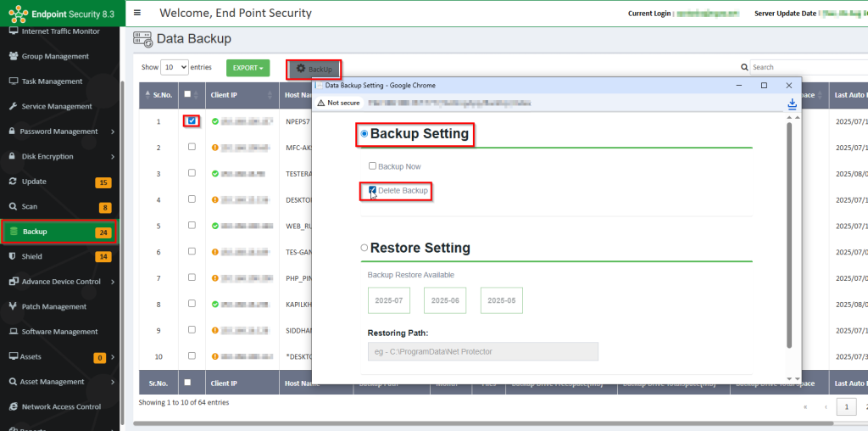This screenshot has height=431, width=868.
Task: Click the Group Management users icon
Action: 14,56
